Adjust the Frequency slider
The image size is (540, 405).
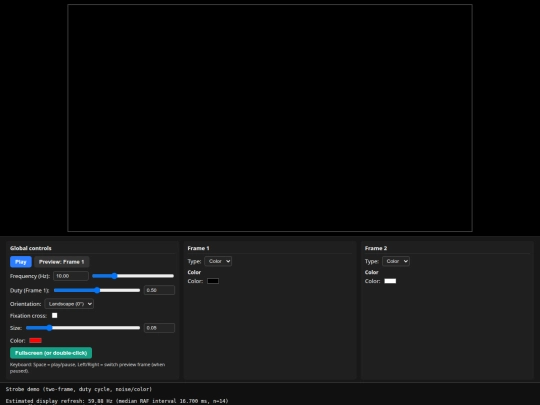click(133, 276)
